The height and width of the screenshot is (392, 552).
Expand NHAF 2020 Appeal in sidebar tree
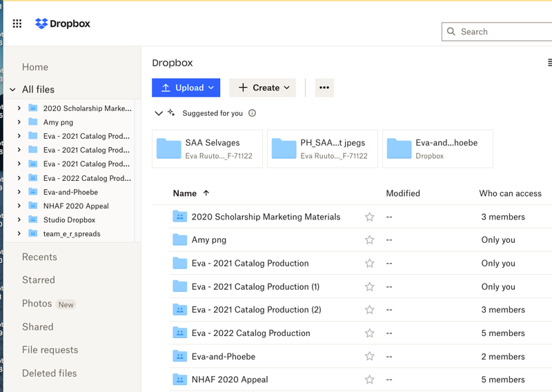19,206
